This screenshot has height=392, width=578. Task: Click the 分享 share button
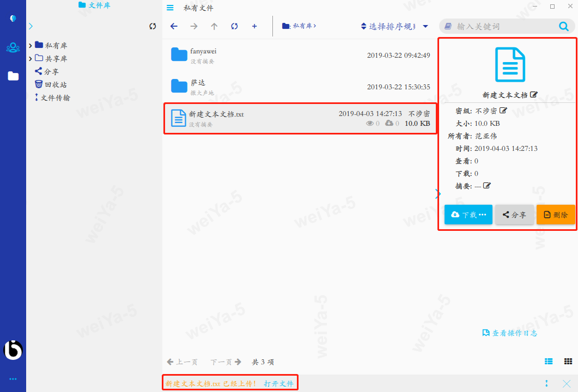tap(514, 215)
